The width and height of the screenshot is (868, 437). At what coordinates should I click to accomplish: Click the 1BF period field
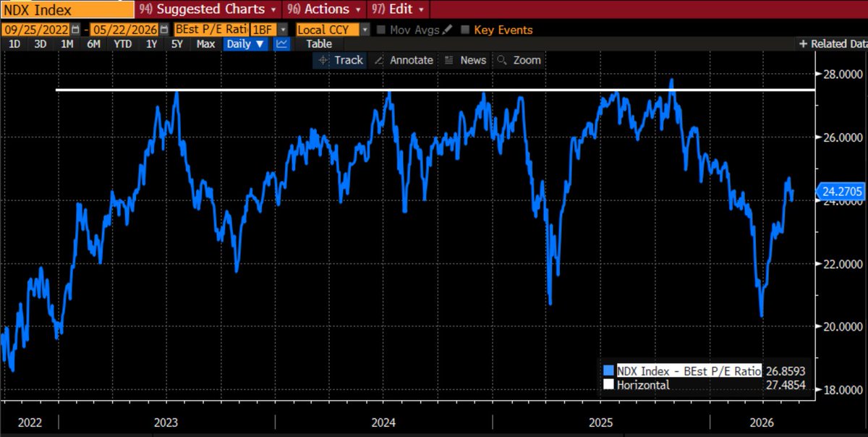click(x=263, y=30)
